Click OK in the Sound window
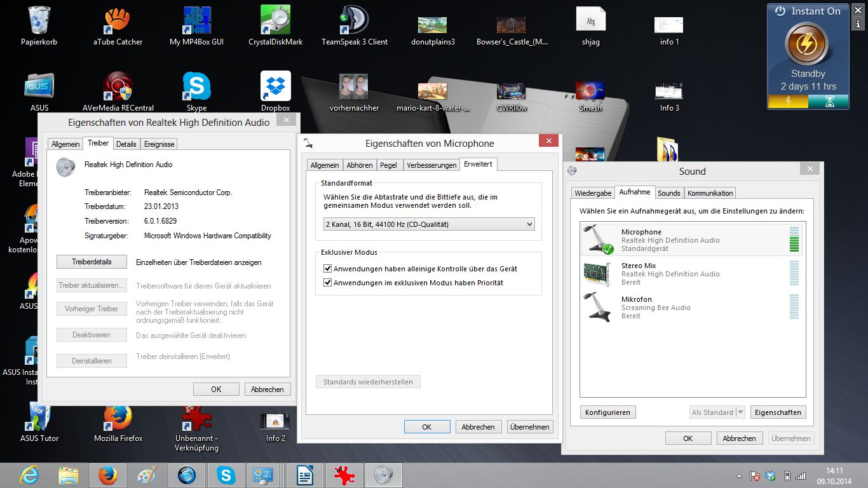The height and width of the screenshot is (488, 868). coord(688,438)
